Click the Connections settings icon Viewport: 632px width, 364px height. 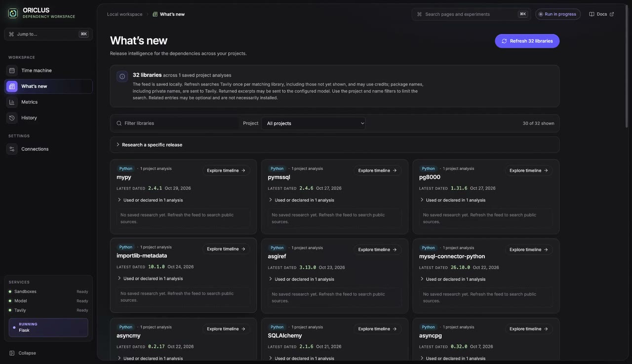pyautogui.click(x=12, y=149)
